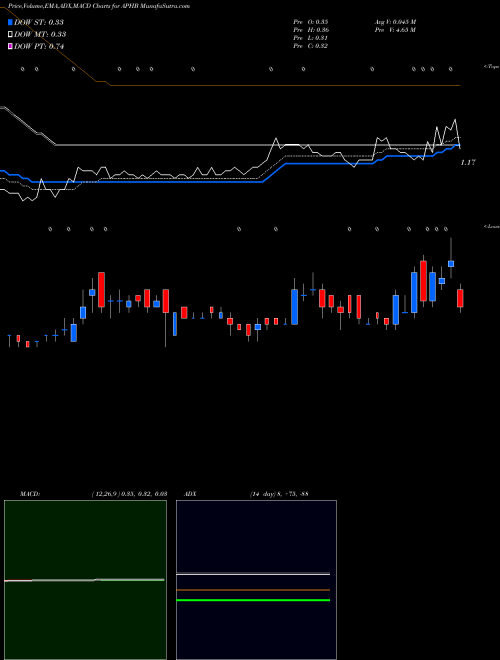The image size is (500, 660).
Task: Open the green MACD chart panel
Action: coord(85,580)
